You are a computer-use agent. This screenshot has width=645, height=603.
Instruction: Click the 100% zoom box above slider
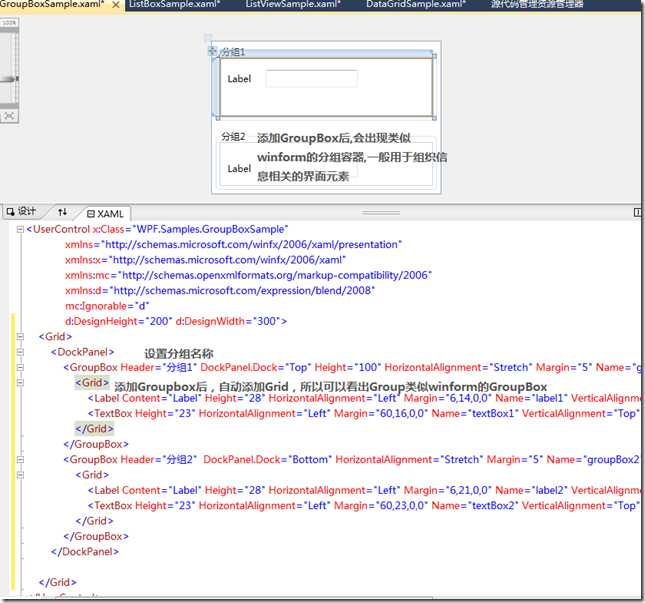9,23
